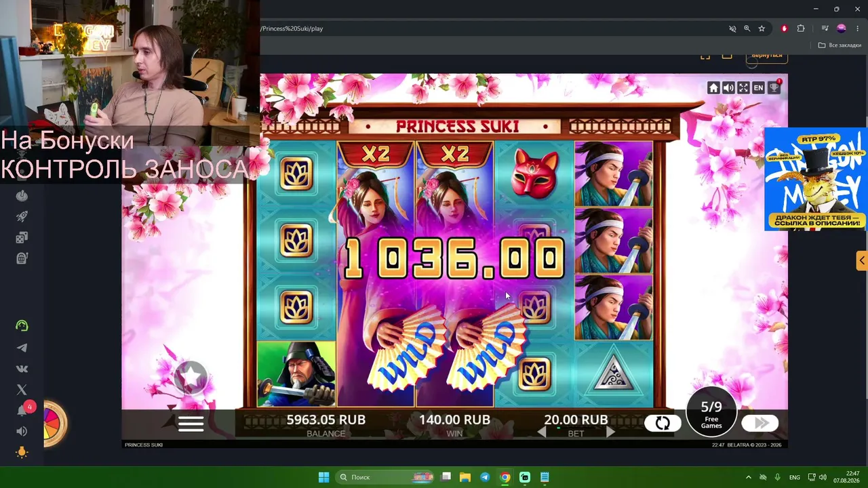Click the red hand ad blocker extension
This screenshot has height=488, width=868.
tap(785, 28)
